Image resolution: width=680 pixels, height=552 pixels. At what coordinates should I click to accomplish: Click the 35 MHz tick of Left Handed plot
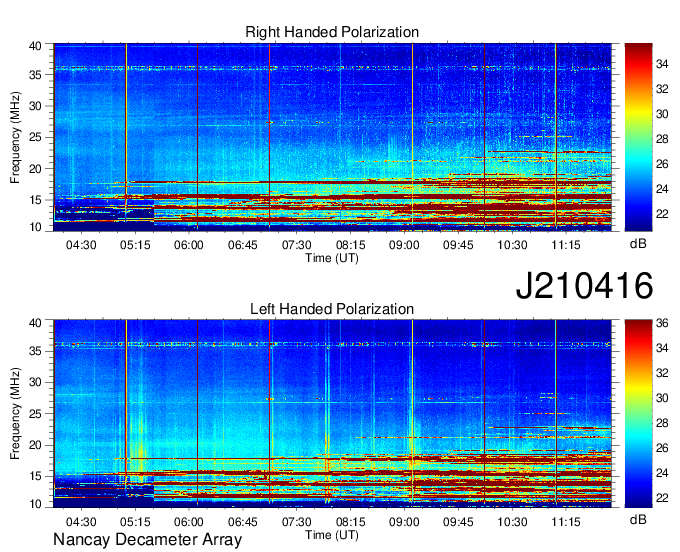[36, 351]
